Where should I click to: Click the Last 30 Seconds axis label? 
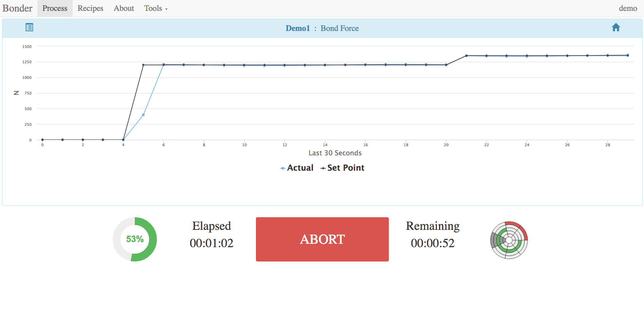(x=335, y=153)
